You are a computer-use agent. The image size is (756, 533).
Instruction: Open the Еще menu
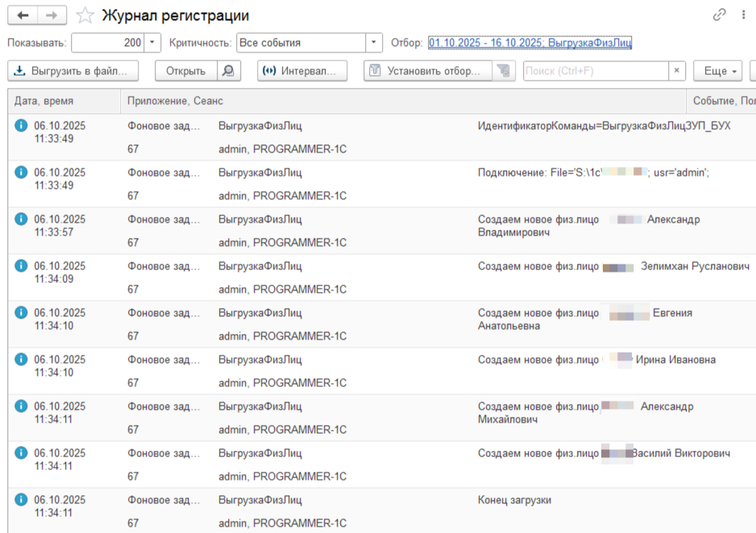tap(717, 71)
